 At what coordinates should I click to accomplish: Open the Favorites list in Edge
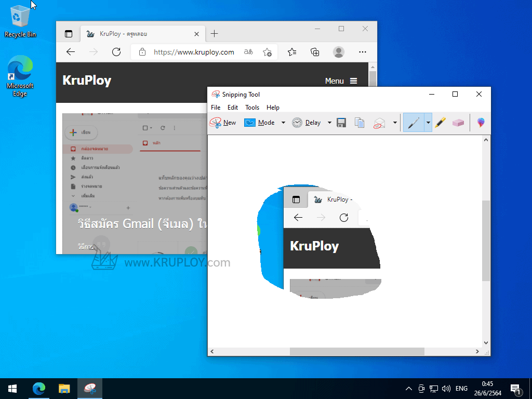click(292, 52)
